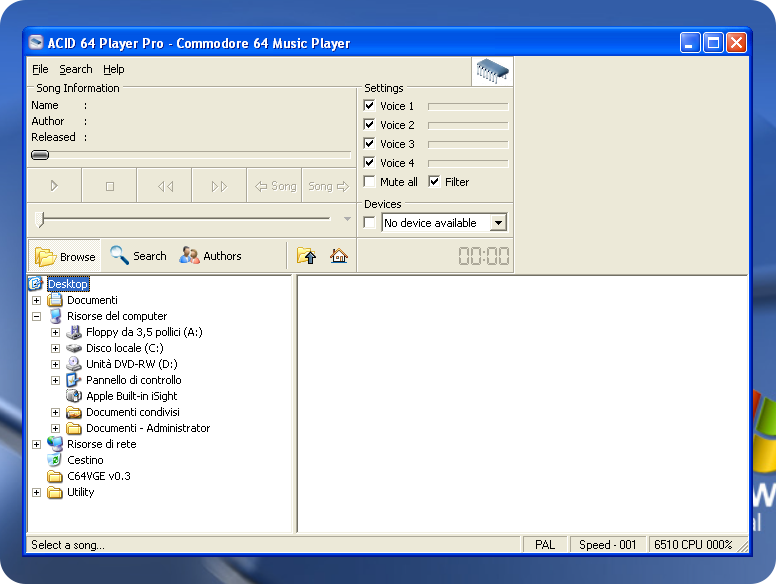Click the fast forward button
The height and width of the screenshot is (584, 776).
pos(219,186)
